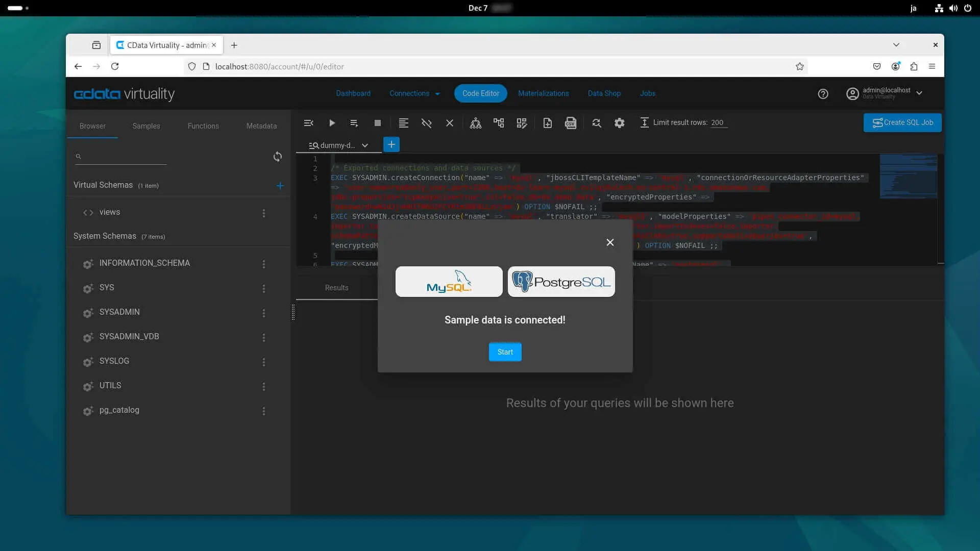Click the Create SQL Job button
This screenshot has width=980, height=551.
coord(902,122)
